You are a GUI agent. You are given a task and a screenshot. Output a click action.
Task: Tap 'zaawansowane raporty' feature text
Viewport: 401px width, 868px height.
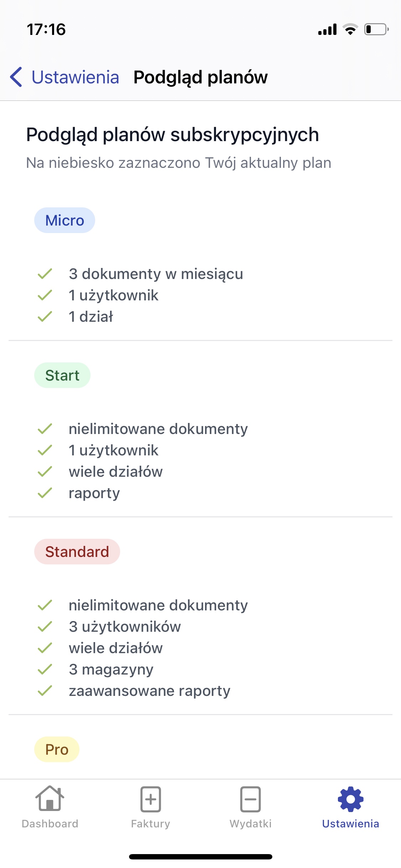point(149,691)
